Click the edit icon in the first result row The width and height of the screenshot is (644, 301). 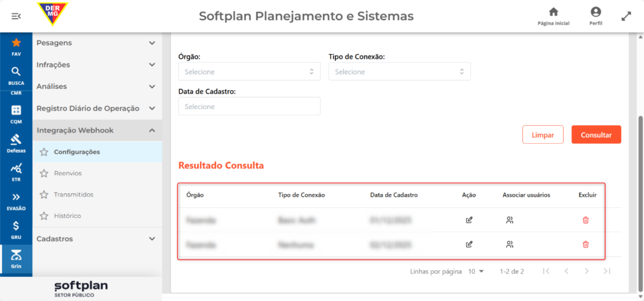pyautogui.click(x=469, y=219)
